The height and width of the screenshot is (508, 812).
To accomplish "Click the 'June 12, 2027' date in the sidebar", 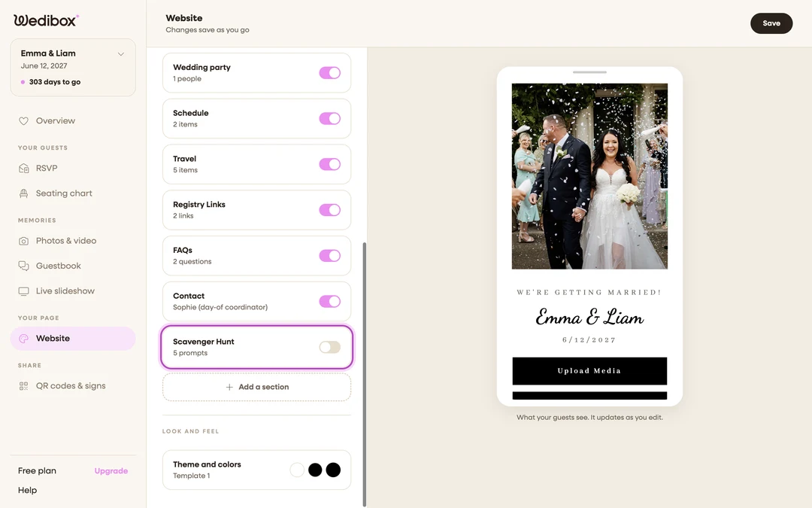I will (x=44, y=65).
